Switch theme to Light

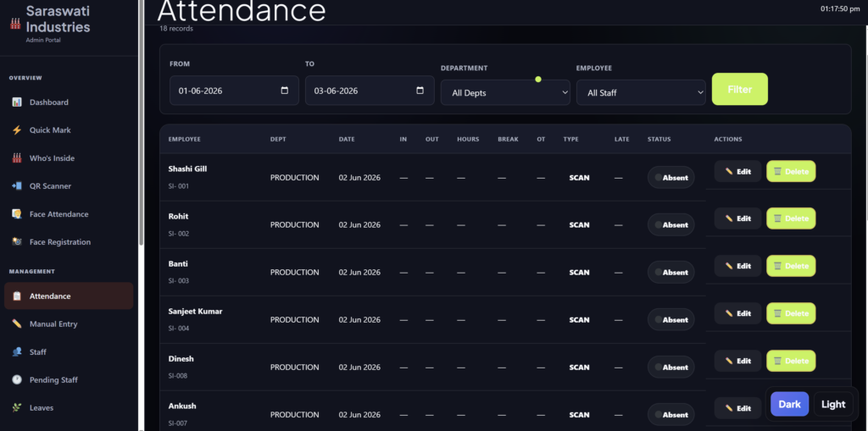[833, 404]
